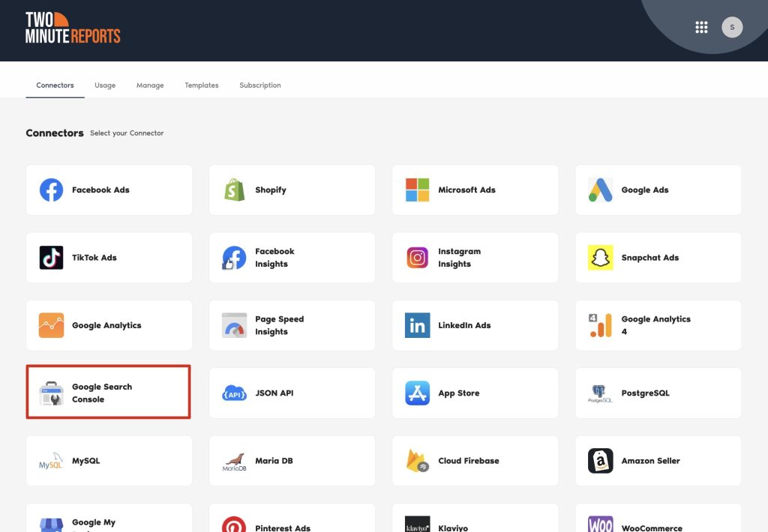The image size is (768, 532).
Task: Open the orange Google Analytics icon
Action: click(52, 325)
